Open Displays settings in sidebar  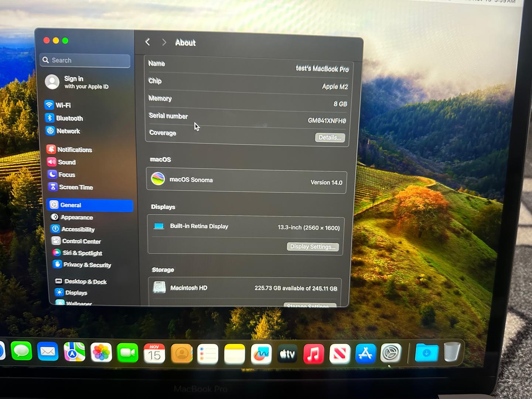pos(71,293)
